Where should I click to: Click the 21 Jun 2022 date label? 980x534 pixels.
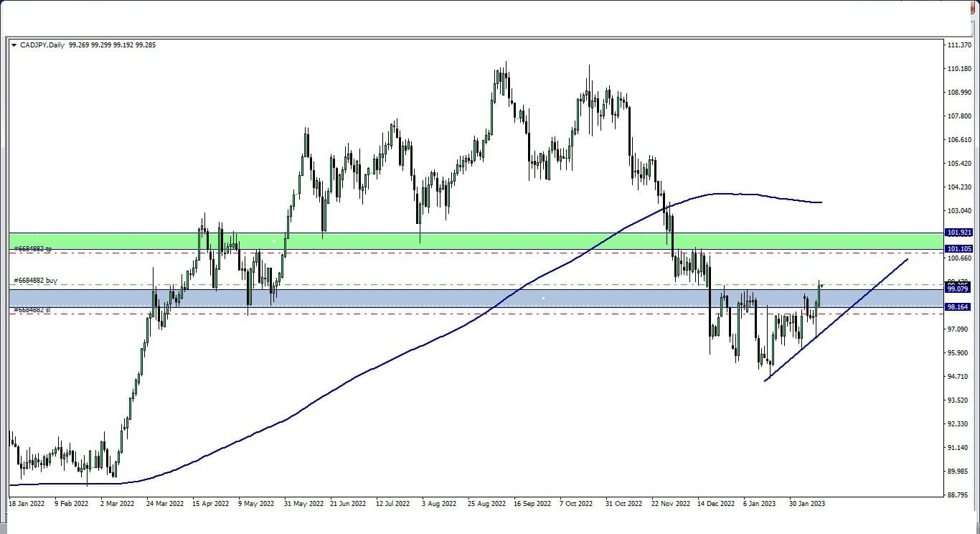pos(348,504)
